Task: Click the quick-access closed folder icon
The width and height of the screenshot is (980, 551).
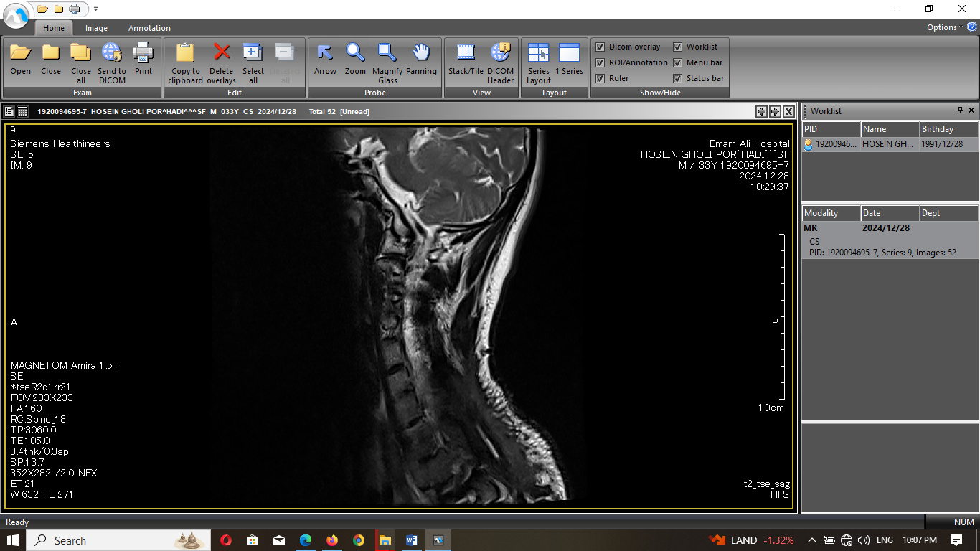Action: pyautogui.click(x=59, y=9)
